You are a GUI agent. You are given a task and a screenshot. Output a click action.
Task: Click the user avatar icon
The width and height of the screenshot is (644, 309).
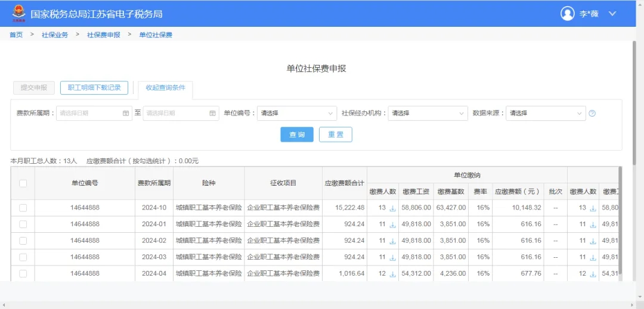click(568, 13)
